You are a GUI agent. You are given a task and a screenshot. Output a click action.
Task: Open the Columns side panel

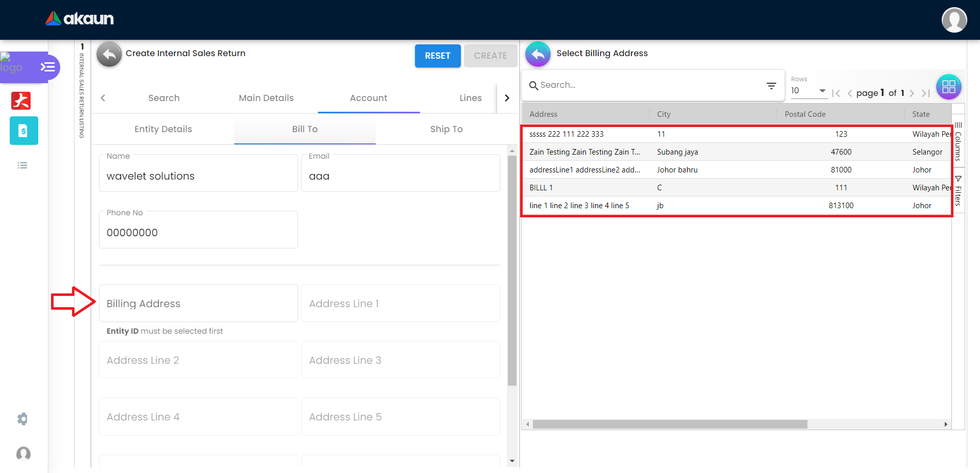[x=958, y=142]
